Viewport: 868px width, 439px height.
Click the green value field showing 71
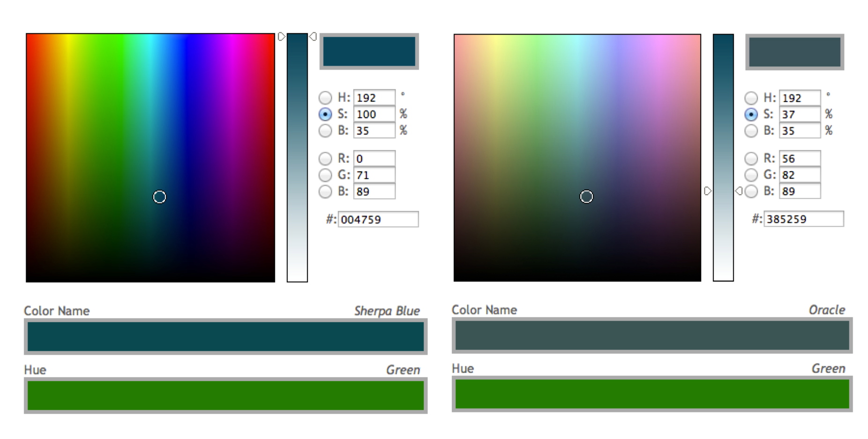tap(374, 175)
